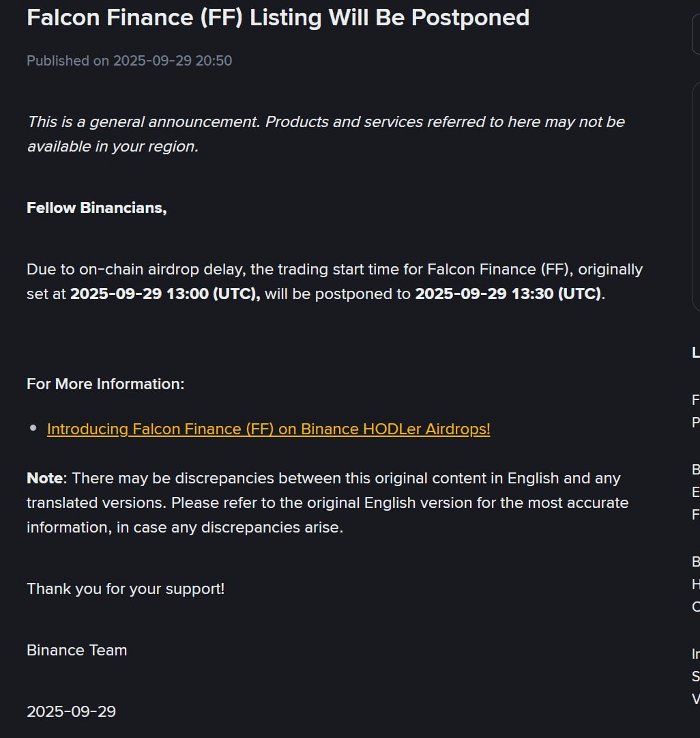The height and width of the screenshot is (738, 700).
Task: Open the third sidebar article, lines B, H, C
Action: [696, 584]
